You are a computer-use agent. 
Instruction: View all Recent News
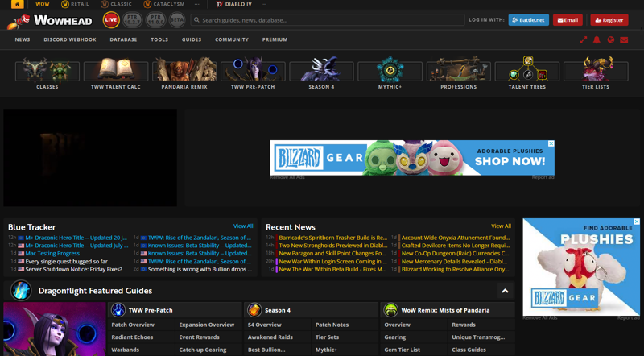coord(501,226)
